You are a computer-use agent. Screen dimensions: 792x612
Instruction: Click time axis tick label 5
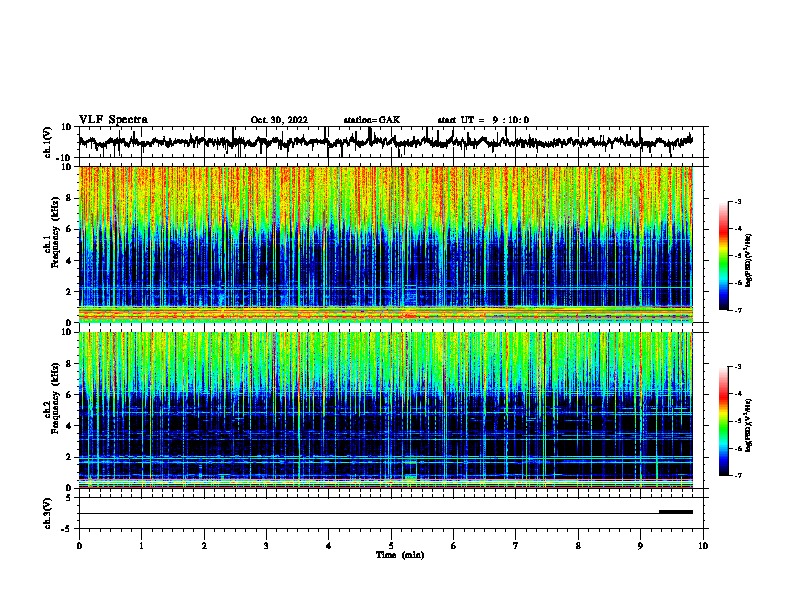coord(391,545)
